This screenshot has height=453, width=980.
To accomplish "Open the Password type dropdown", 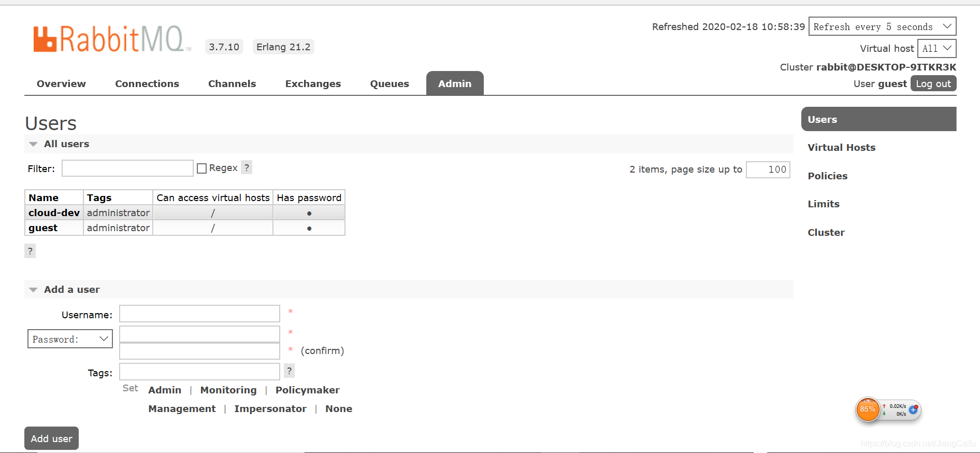I will (70, 339).
